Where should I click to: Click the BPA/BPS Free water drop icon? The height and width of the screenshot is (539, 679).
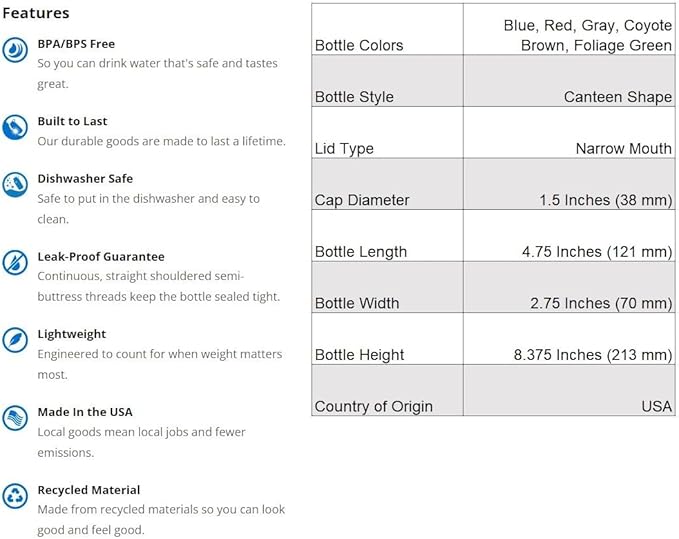tap(15, 50)
